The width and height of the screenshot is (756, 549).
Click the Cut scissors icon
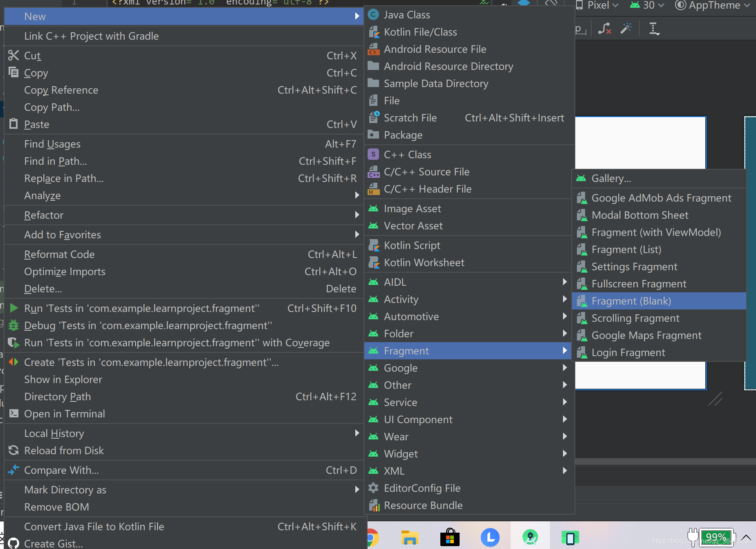[x=13, y=55]
